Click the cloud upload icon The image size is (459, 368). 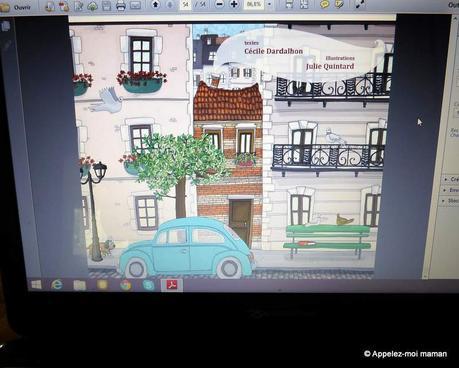pos(93,6)
